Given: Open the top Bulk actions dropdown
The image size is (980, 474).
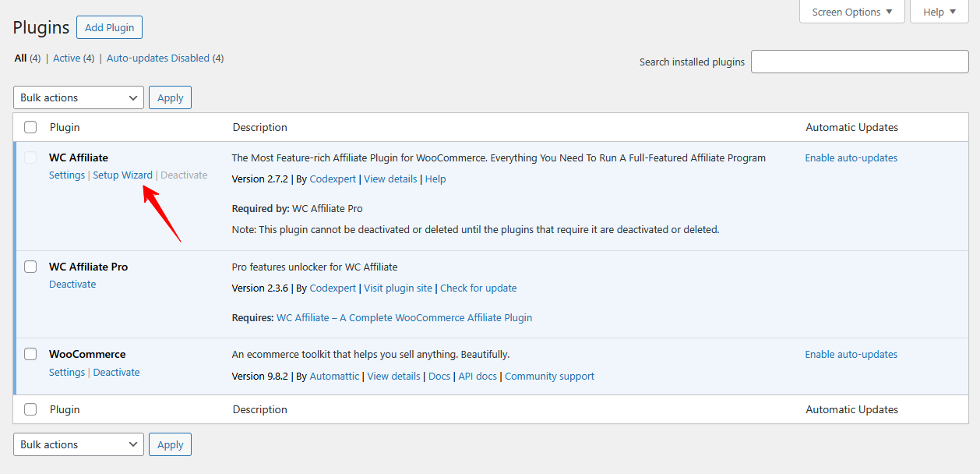Looking at the screenshot, I should [x=79, y=97].
